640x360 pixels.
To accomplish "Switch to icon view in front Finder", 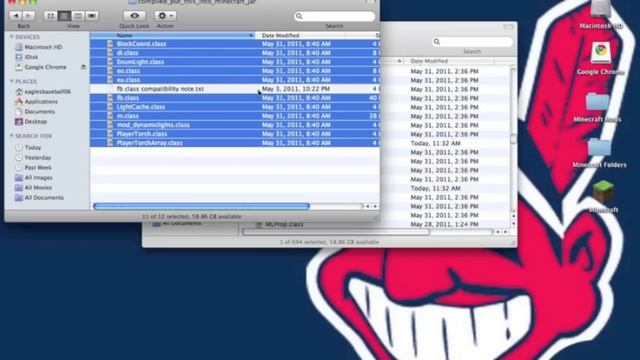I will (50, 16).
